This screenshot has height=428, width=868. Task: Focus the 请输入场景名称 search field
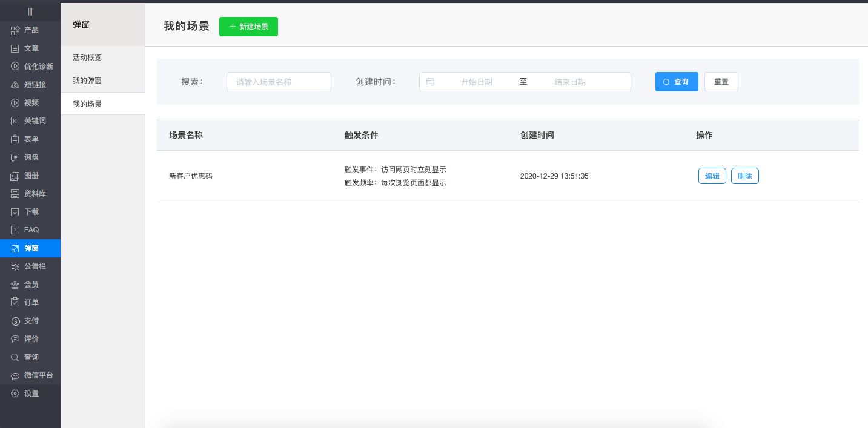pyautogui.click(x=279, y=82)
